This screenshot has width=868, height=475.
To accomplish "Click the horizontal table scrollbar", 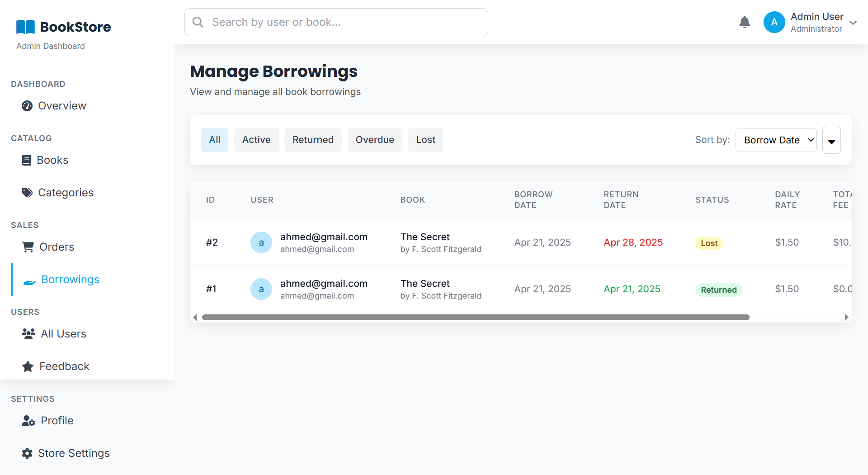I will coord(475,318).
